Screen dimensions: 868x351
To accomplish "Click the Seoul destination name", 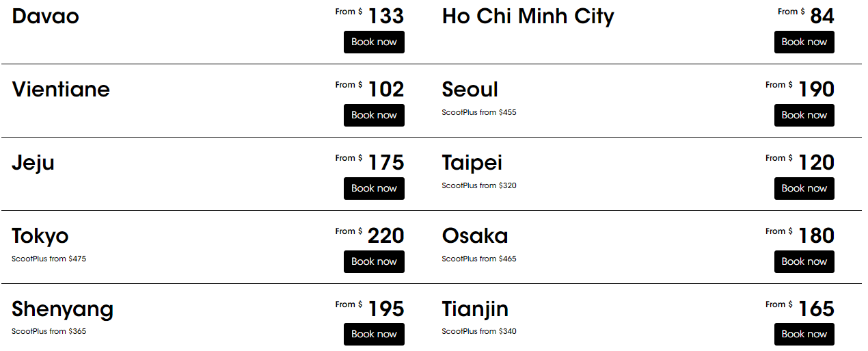I will [x=470, y=90].
